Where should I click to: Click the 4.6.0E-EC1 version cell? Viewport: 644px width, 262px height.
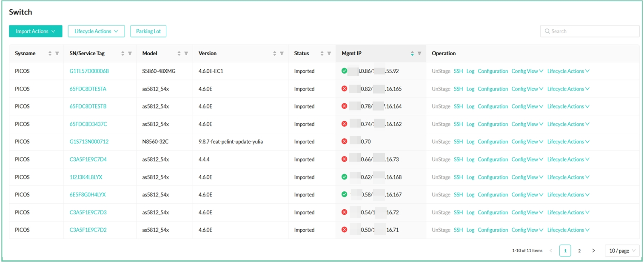point(211,71)
